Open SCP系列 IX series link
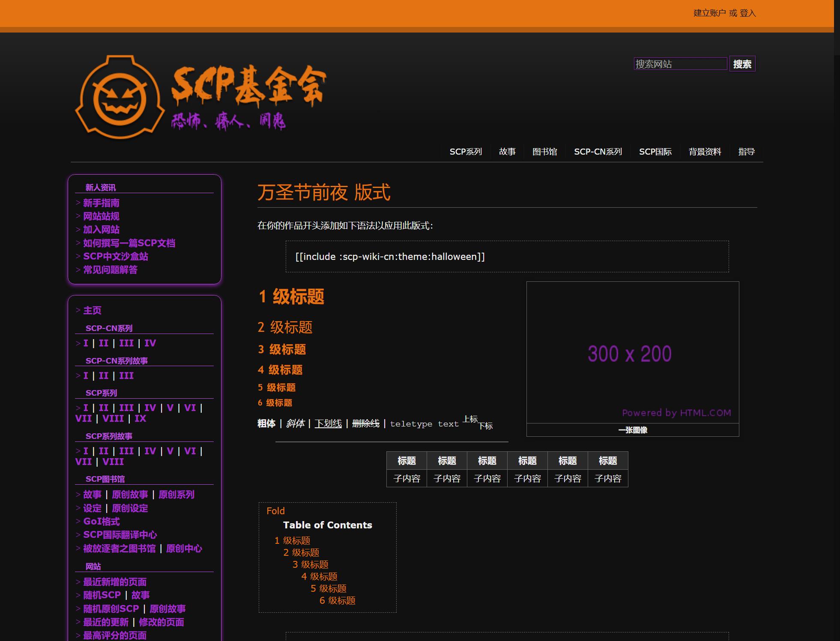Screen dimensions: 840x641 point(140,419)
